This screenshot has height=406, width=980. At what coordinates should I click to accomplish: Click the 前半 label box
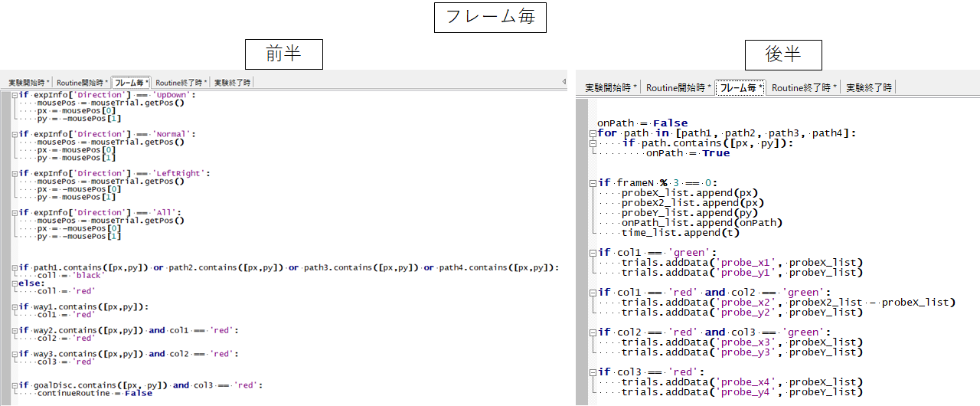(283, 54)
